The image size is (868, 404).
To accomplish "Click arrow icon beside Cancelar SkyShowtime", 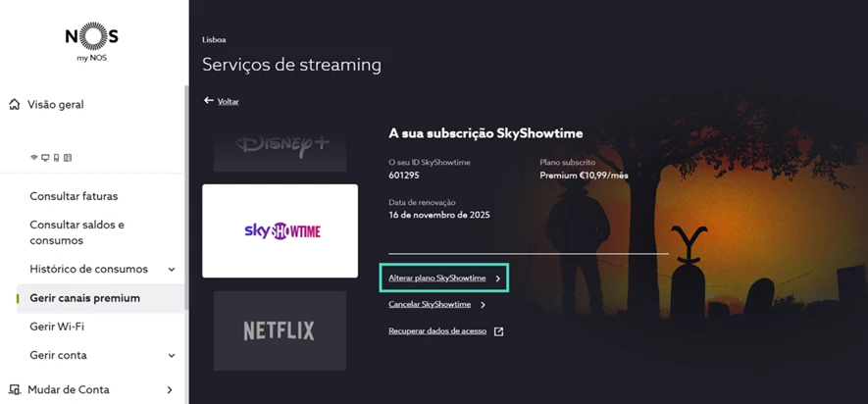I will click(x=483, y=305).
